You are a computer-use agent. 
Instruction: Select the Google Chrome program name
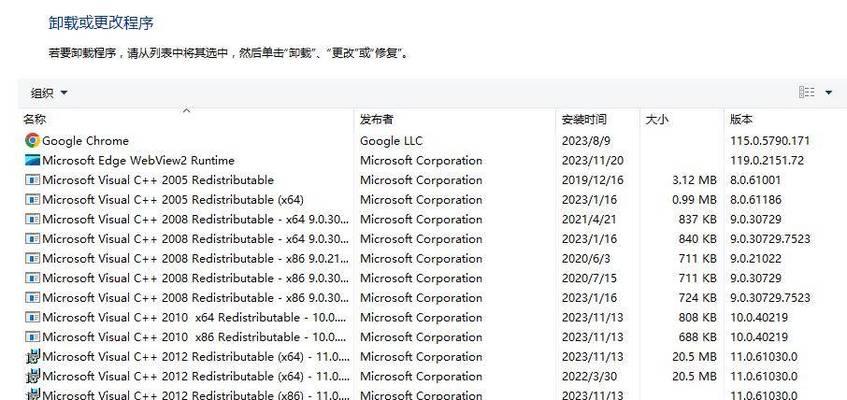(85, 141)
